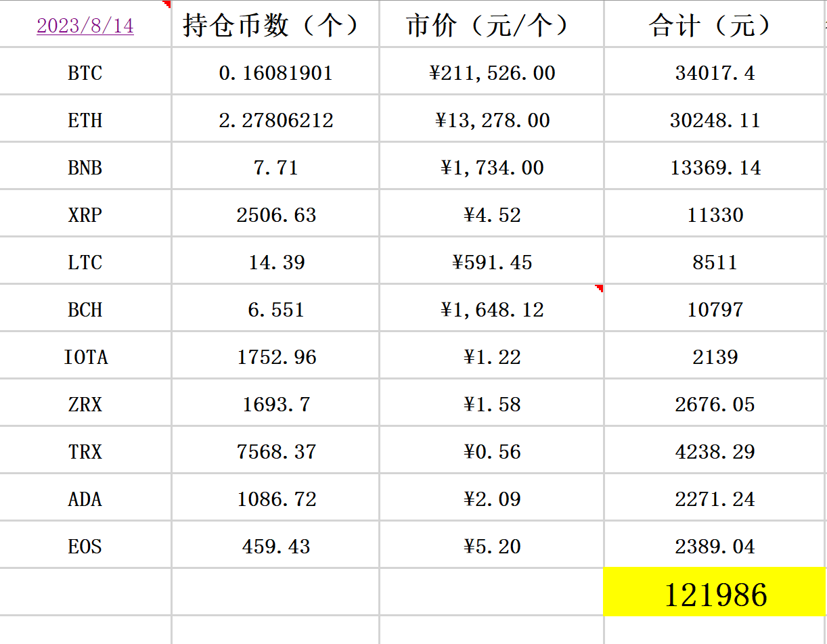Select the 持仓币数（个） header cell
This screenshot has height=644, width=827.
pyautogui.click(x=275, y=24)
